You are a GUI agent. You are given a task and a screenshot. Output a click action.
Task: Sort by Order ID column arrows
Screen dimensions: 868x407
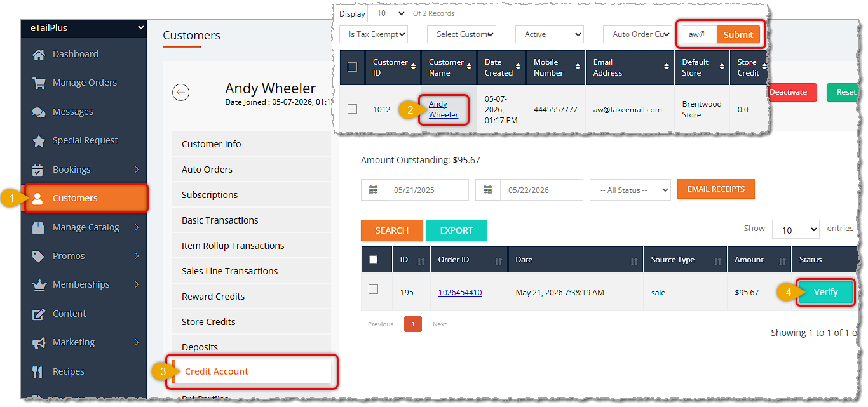click(498, 261)
